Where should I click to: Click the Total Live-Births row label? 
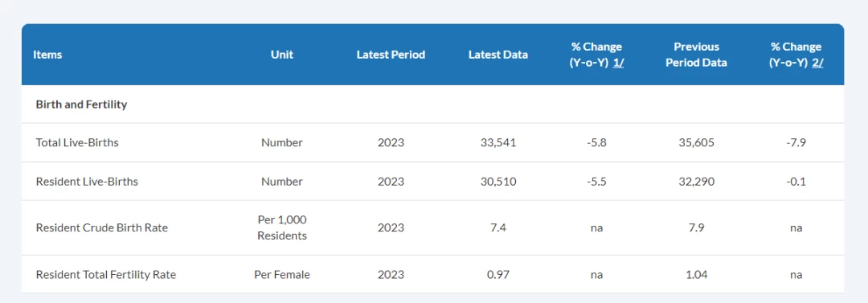[x=77, y=142]
